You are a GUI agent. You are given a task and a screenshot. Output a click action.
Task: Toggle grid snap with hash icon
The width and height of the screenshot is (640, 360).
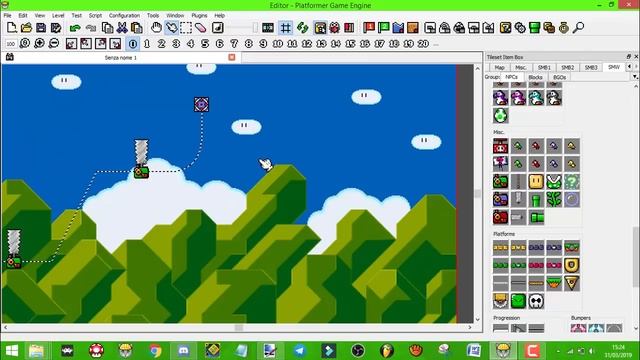285,28
